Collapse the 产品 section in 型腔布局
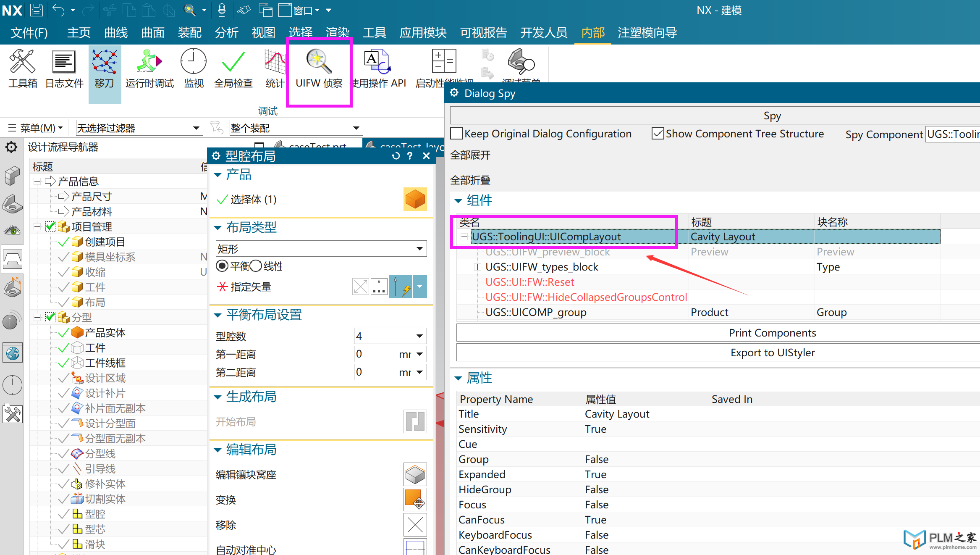980x555 pixels. [217, 175]
